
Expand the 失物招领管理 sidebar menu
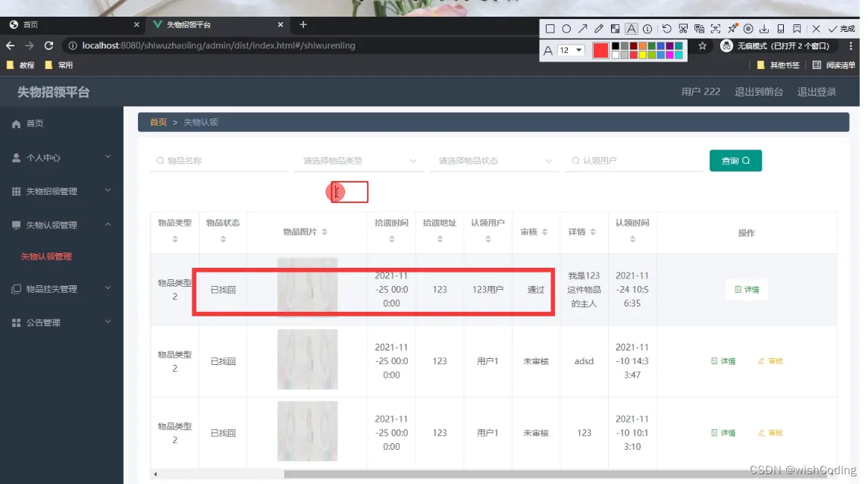pos(61,191)
